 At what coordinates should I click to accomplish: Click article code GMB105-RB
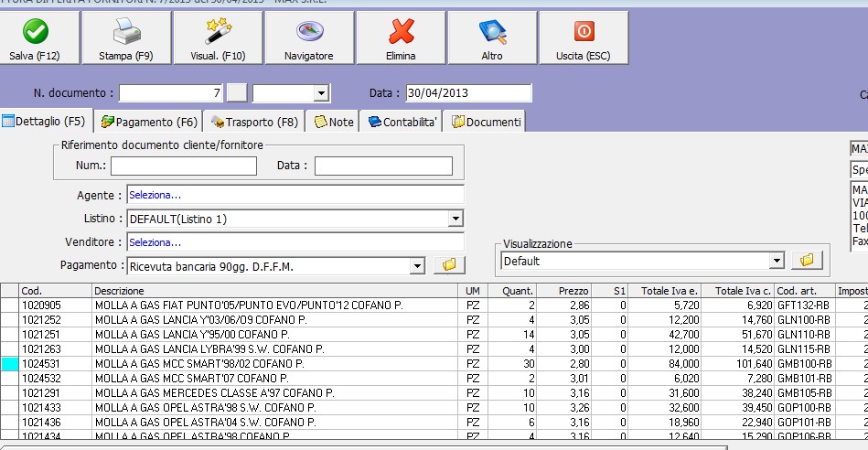click(x=804, y=393)
